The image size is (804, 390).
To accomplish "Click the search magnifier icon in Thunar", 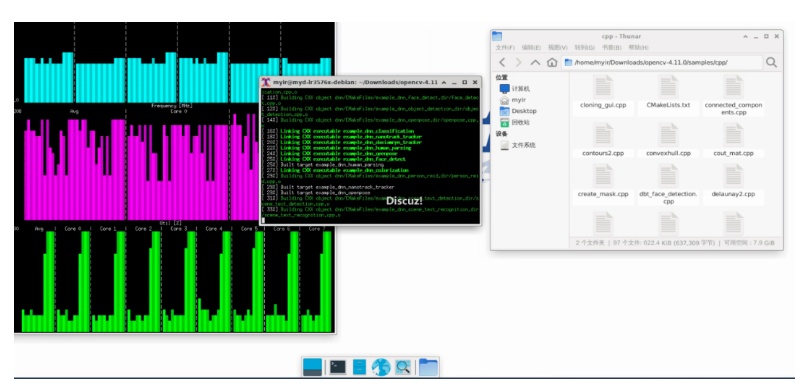I will tap(771, 63).
